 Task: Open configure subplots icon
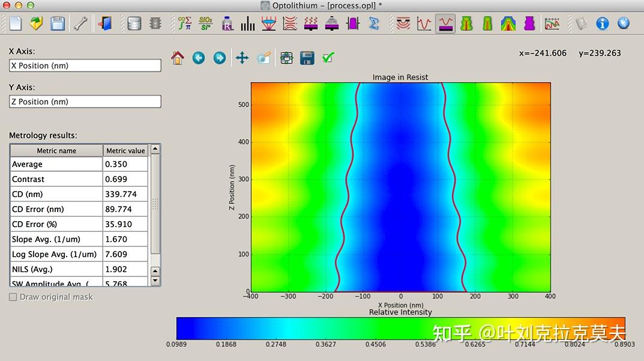pyautogui.click(x=286, y=58)
